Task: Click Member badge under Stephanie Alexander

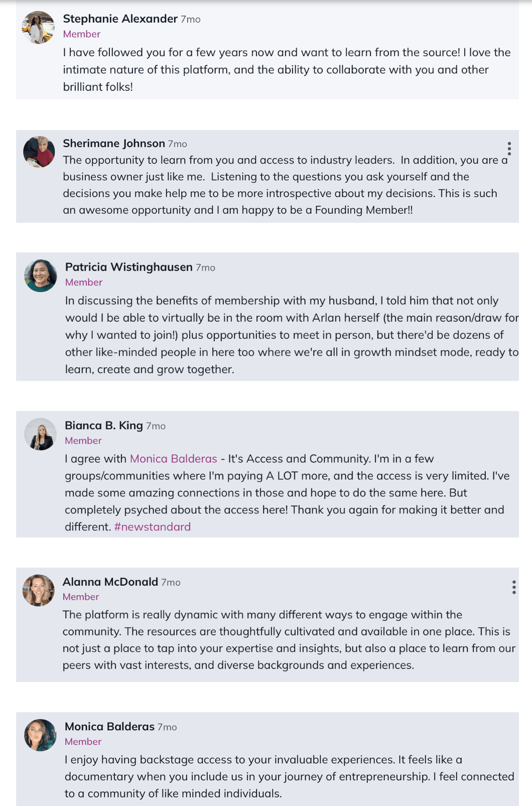Action: [x=82, y=34]
